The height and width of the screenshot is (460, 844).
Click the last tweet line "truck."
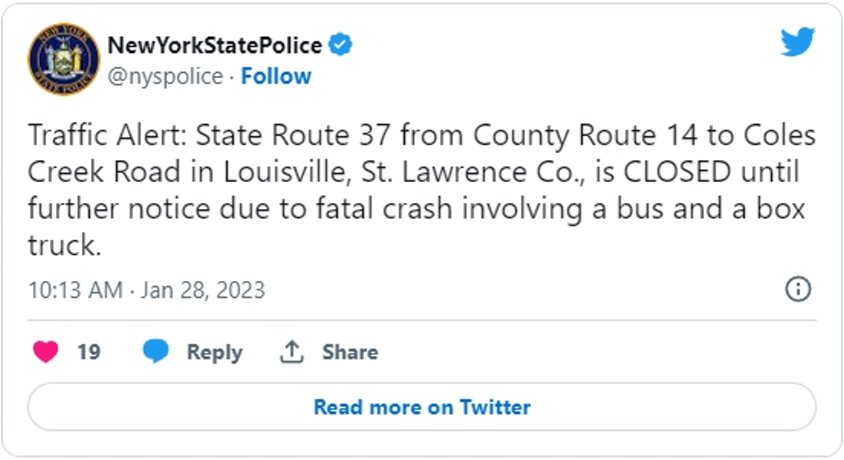click(x=65, y=245)
